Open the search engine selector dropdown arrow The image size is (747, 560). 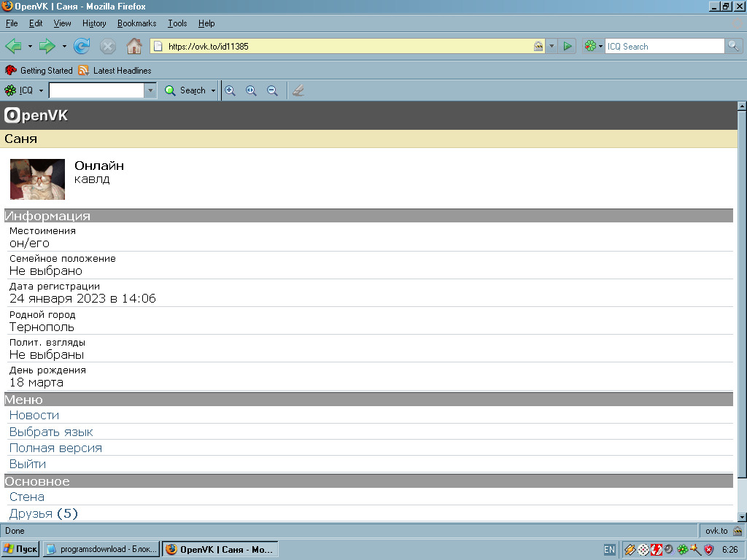[x=600, y=46]
